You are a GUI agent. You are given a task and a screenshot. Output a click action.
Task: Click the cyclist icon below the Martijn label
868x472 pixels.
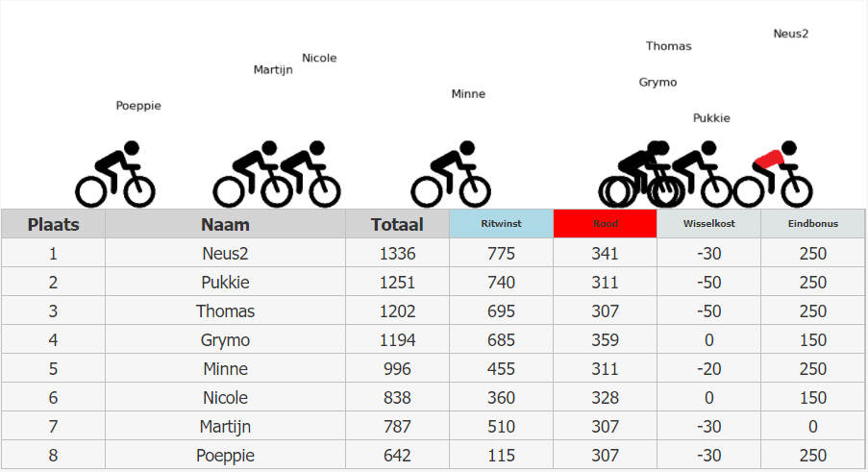point(252,175)
